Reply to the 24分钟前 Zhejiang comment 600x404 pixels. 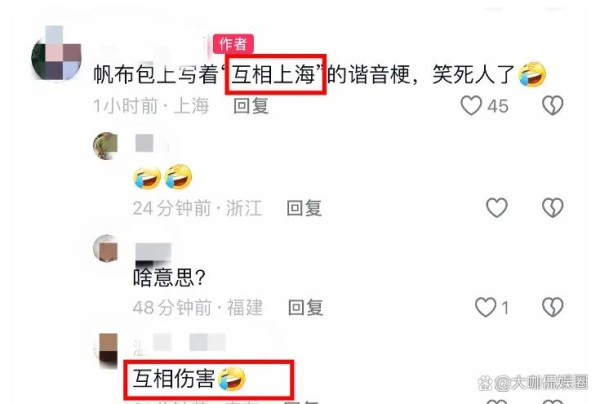pos(304,208)
